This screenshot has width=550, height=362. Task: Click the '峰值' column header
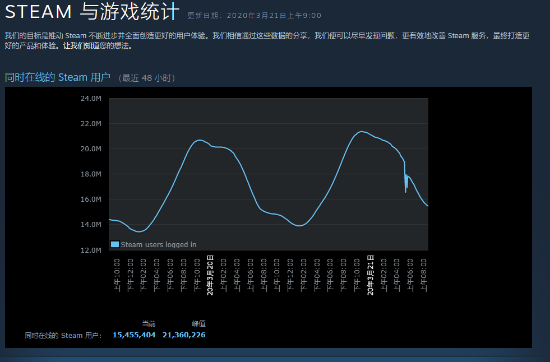pyautogui.click(x=199, y=323)
